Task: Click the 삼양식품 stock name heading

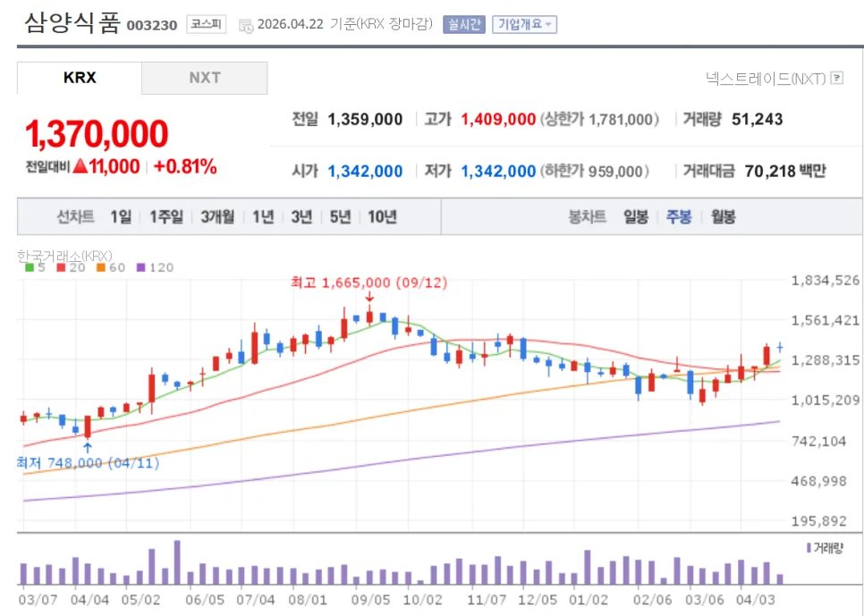Action: coord(72,23)
